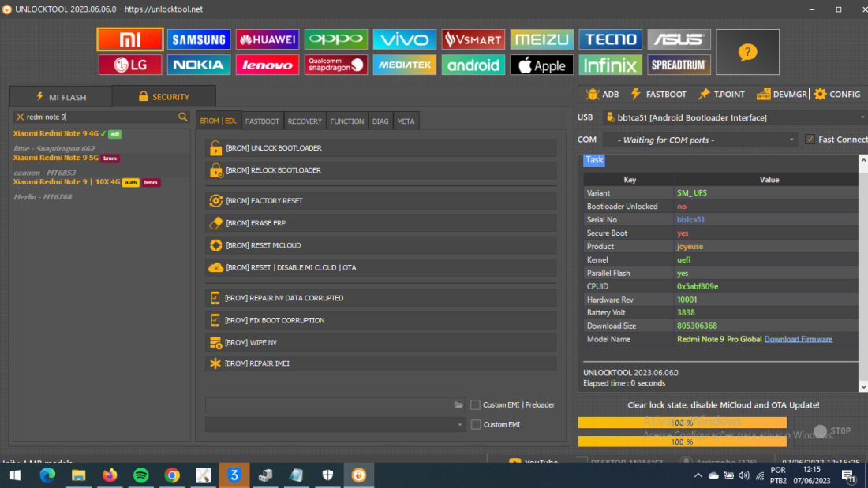This screenshot has width=868, height=488.
Task: Select the OPPO brand logo
Action: pos(336,40)
